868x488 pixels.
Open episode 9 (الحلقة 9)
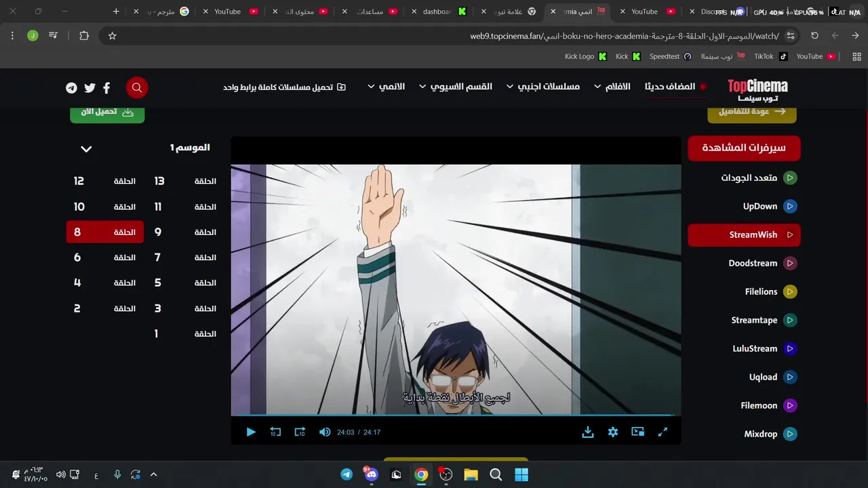tap(185, 232)
